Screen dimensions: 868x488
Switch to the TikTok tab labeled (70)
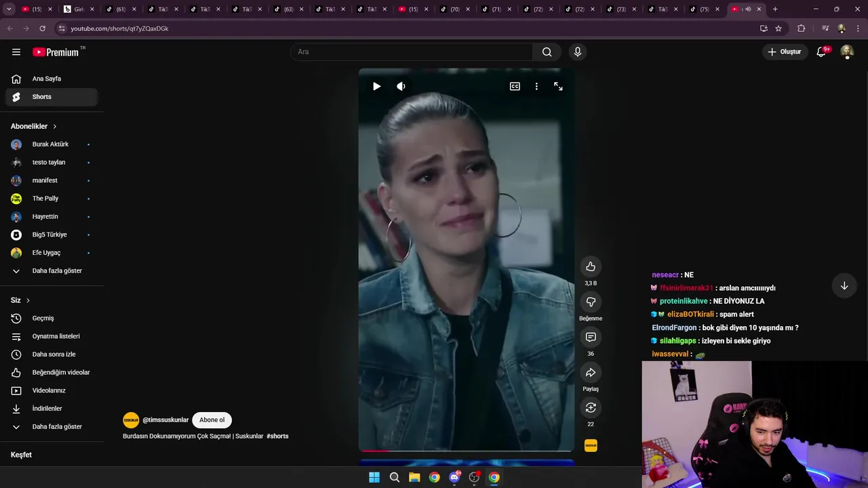[456, 9]
